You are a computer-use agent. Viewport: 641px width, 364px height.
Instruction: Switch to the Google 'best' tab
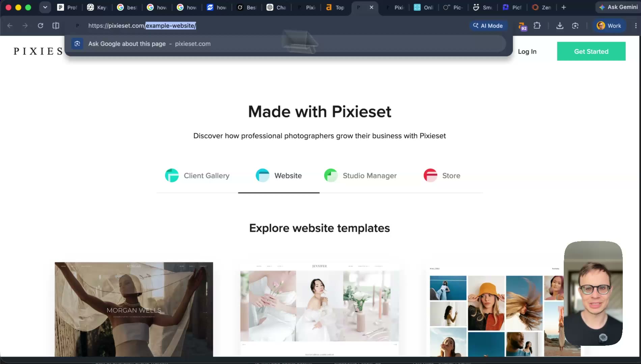pyautogui.click(x=127, y=7)
